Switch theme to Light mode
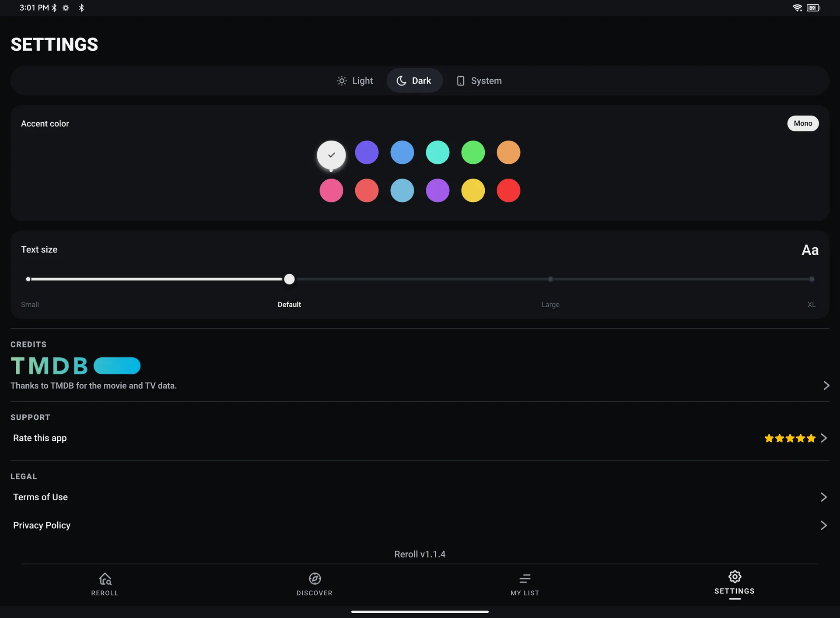 [355, 81]
